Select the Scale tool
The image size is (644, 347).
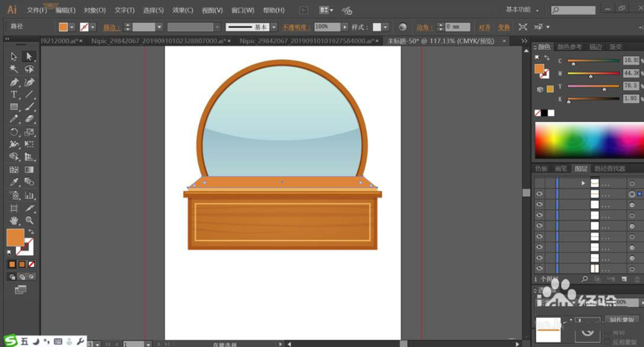[x=29, y=132]
